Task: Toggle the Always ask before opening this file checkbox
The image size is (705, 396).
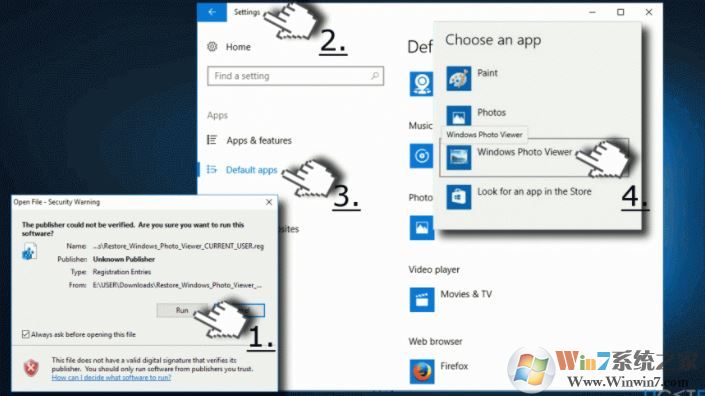Action: coord(26,334)
